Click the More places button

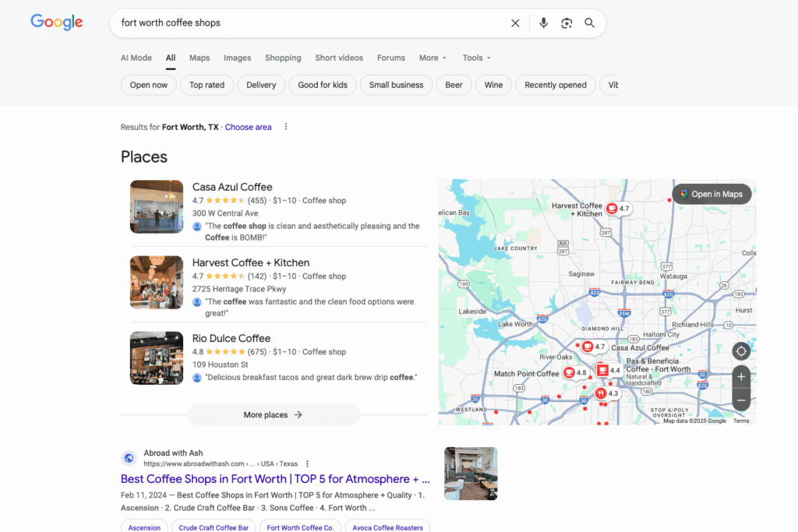273,414
